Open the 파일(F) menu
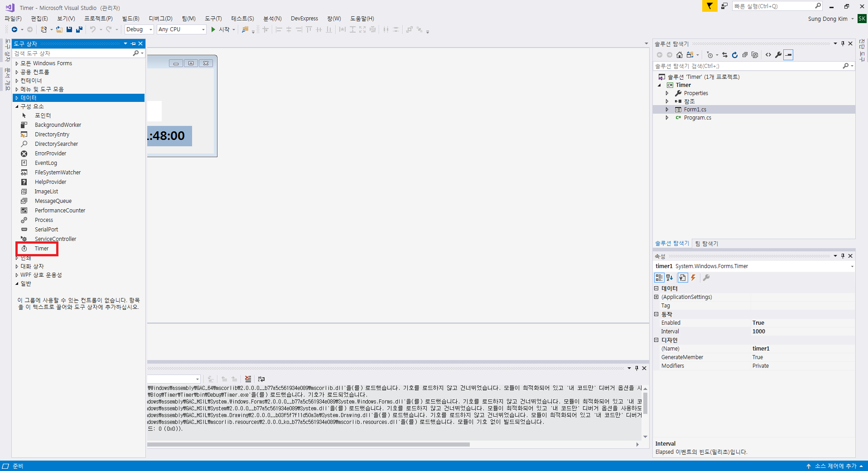This screenshot has width=868, height=471. (x=13, y=19)
